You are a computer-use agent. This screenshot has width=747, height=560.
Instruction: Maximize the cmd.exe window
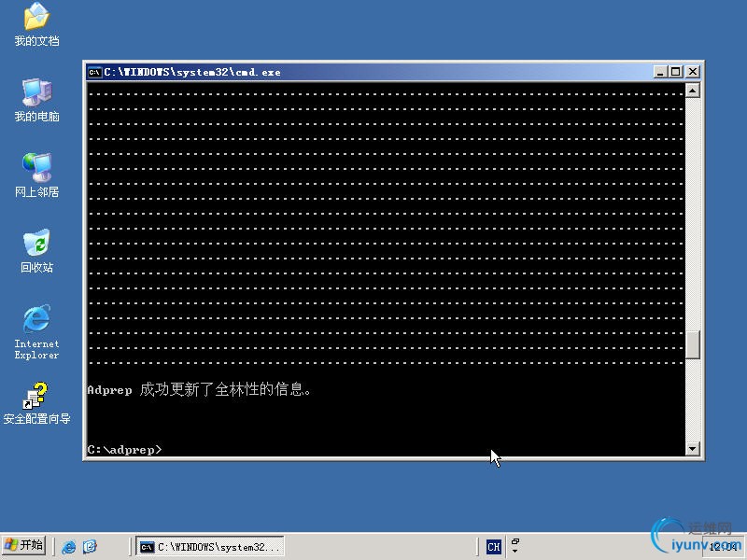click(x=675, y=72)
